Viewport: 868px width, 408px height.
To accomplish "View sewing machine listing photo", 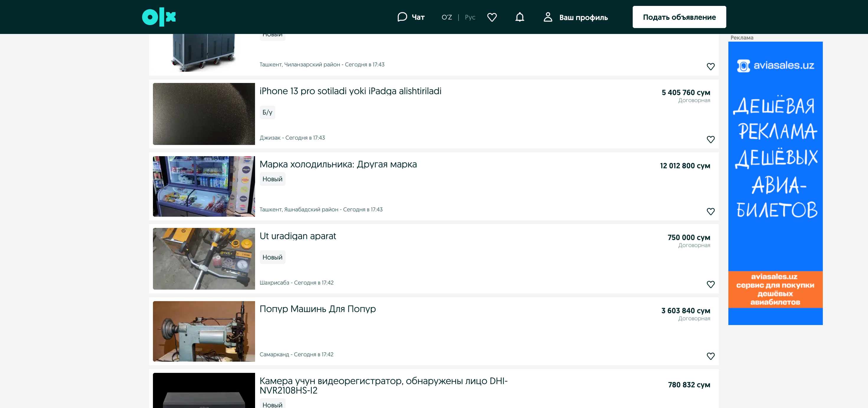I will (204, 331).
